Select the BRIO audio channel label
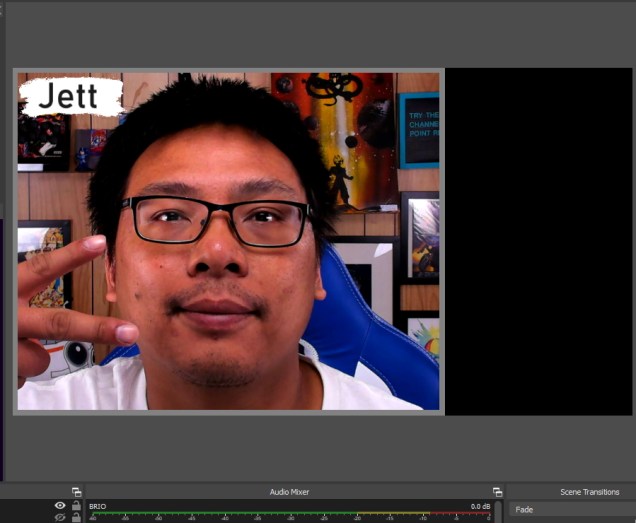 point(97,507)
